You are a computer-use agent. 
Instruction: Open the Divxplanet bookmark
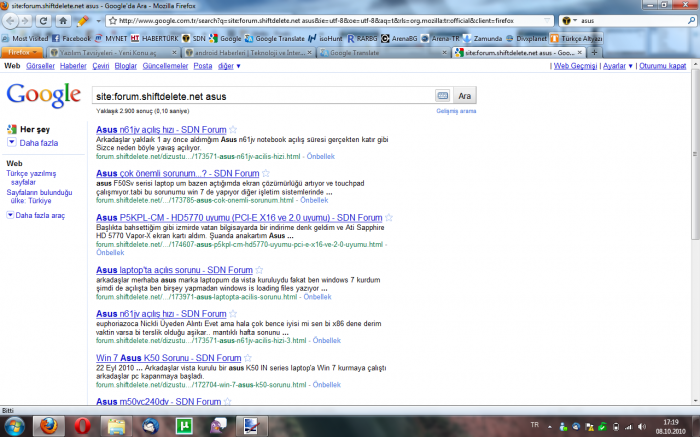526,38
